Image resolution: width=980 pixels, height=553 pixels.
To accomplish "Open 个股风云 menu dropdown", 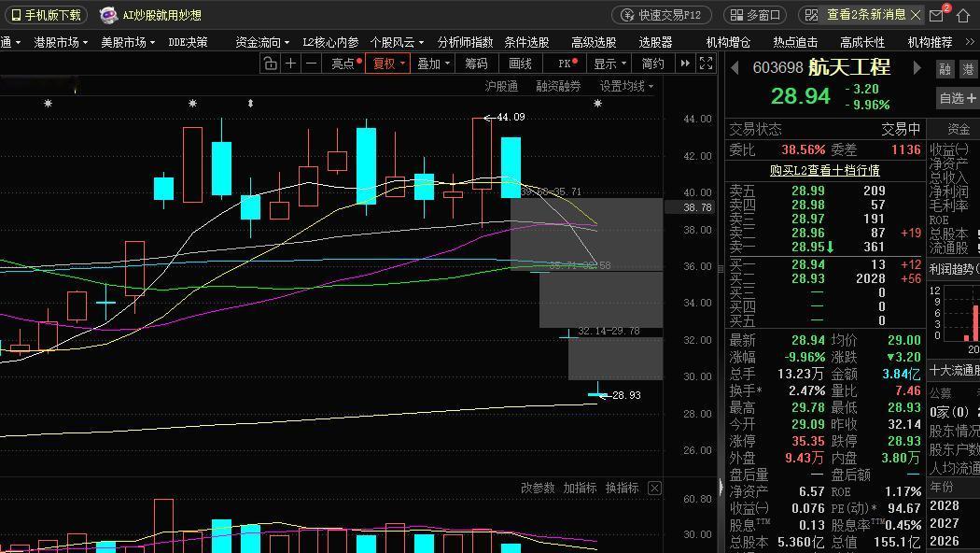I will click(x=397, y=42).
